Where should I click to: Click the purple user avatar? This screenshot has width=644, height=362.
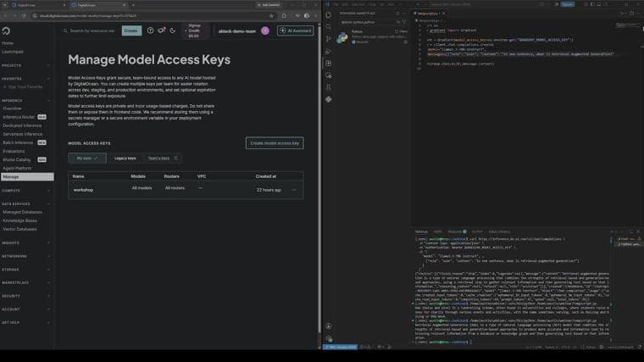click(x=265, y=31)
